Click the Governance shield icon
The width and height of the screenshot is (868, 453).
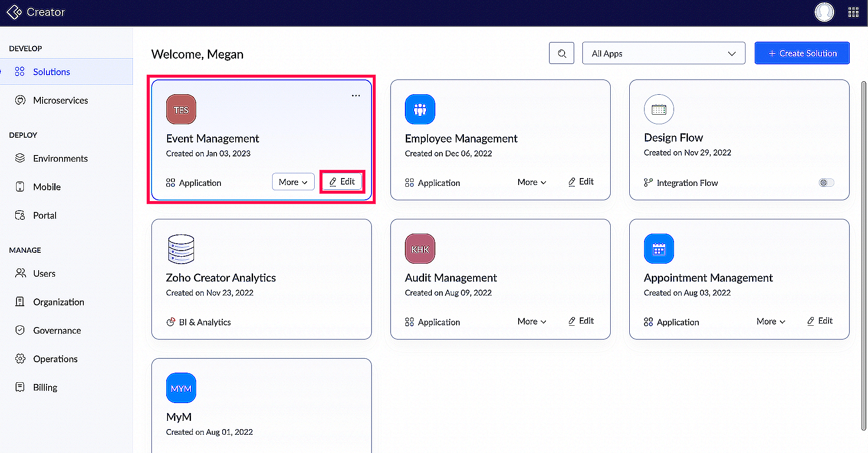[20, 330]
